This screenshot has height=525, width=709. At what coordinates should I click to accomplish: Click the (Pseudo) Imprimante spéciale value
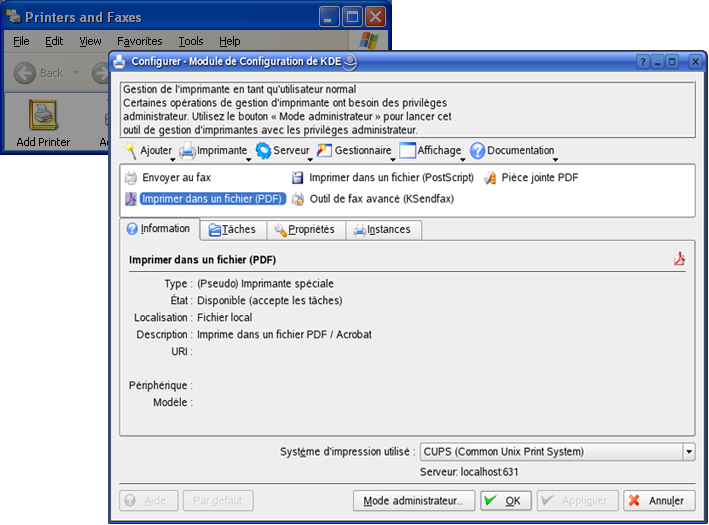click(265, 284)
